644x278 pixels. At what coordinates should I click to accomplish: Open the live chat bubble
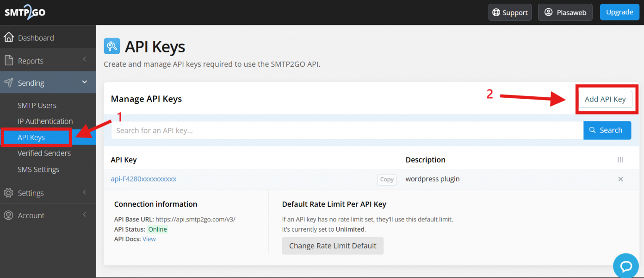pos(626,266)
